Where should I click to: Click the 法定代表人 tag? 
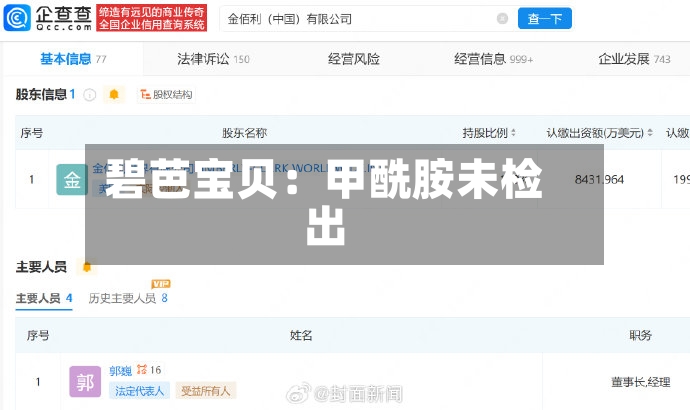coord(139,391)
